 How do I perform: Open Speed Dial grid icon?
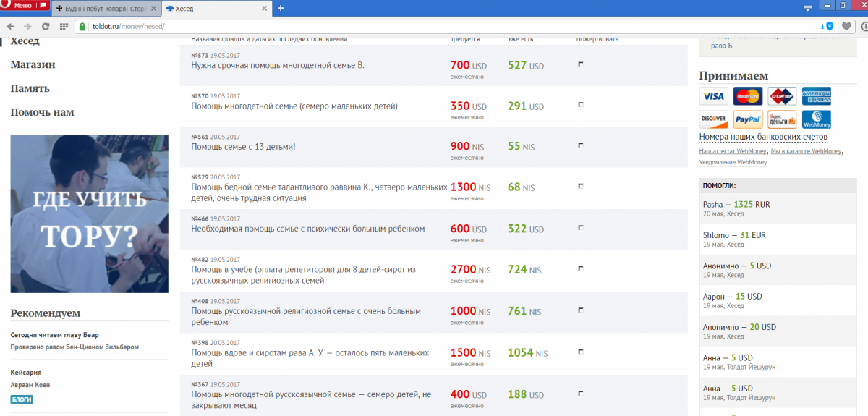click(x=64, y=27)
